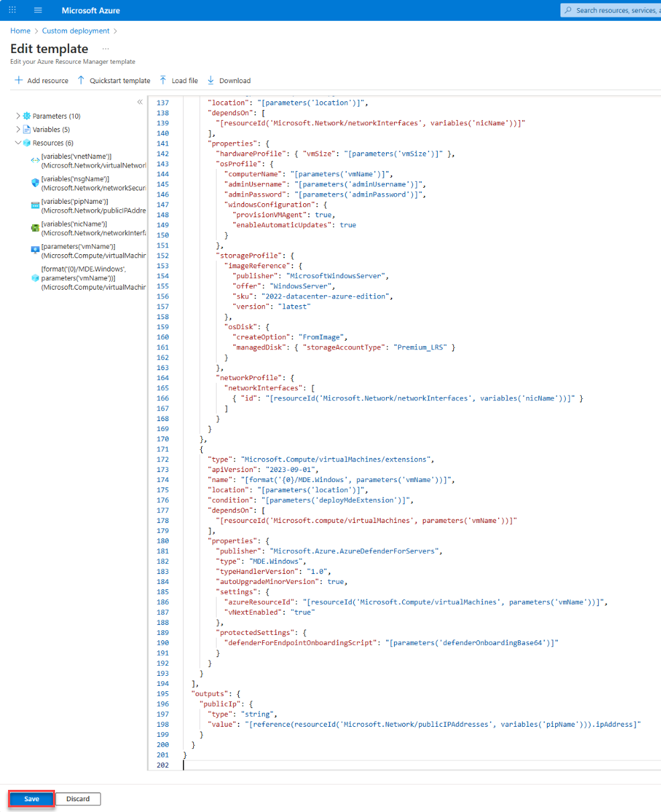Click "publicIp" key on line 196

[x=221, y=704]
